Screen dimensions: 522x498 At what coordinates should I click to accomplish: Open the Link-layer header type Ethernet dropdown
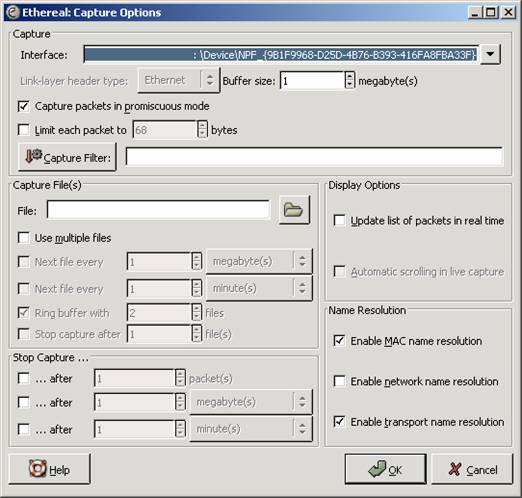tap(179, 80)
